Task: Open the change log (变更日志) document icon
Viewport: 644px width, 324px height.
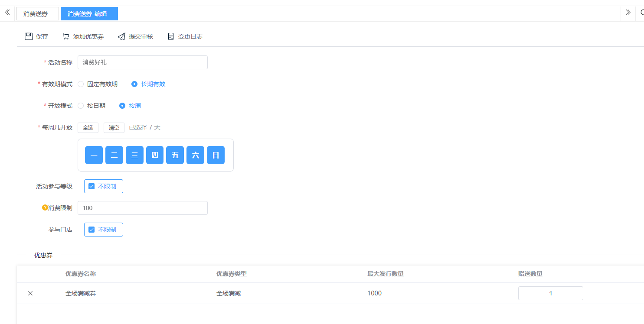Action: 171,36
